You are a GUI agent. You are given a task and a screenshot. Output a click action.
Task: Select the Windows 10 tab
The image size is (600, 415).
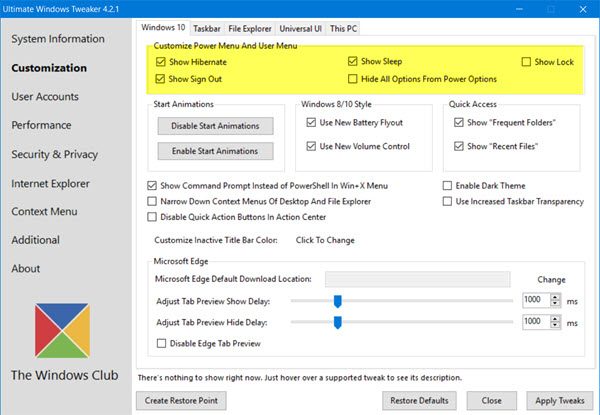pyautogui.click(x=163, y=28)
